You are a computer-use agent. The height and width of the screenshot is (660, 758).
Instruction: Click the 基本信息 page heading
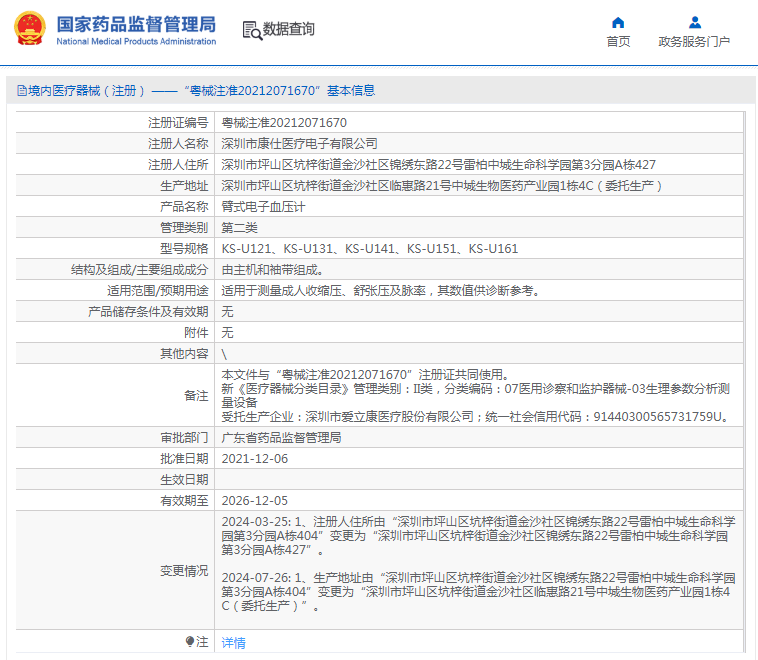351,90
